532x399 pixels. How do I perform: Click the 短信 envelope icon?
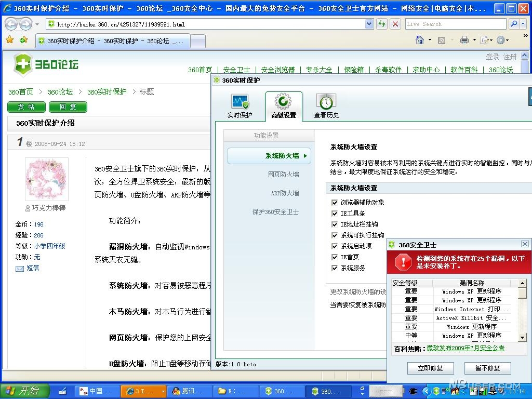click(19, 269)
